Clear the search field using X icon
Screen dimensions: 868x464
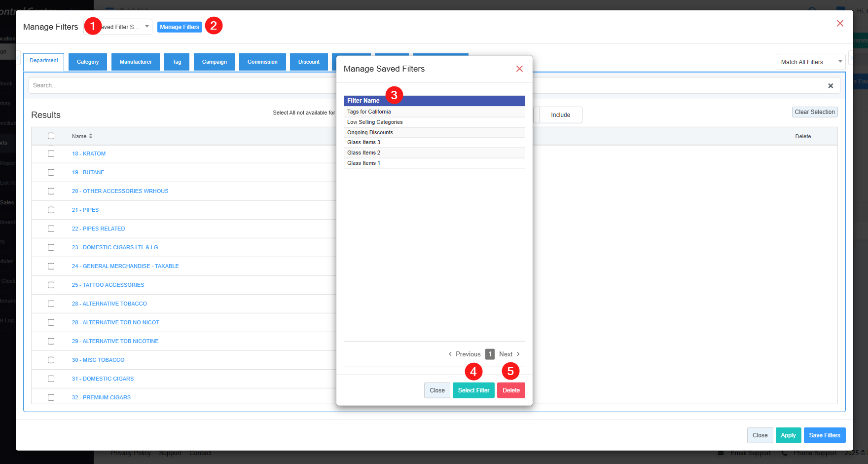click(x=831, y=86)
